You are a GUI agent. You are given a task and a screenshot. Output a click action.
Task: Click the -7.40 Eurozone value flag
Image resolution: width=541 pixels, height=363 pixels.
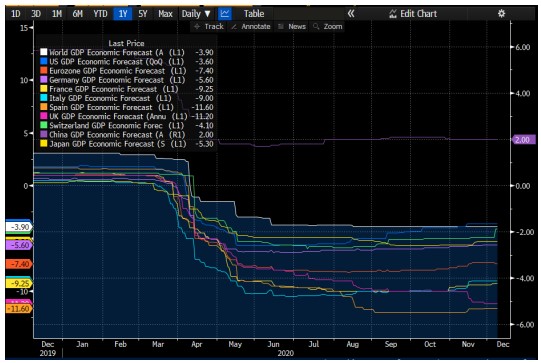click(19, 264)
